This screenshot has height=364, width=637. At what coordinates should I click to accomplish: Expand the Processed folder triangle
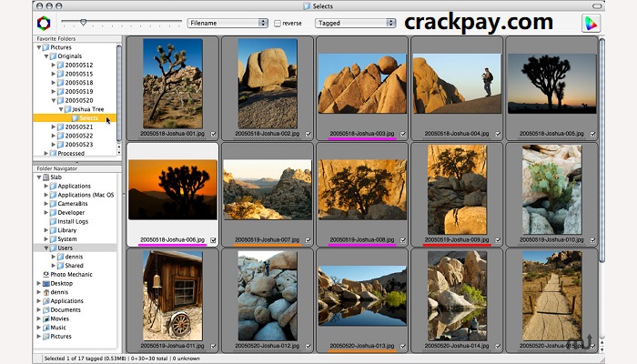click(45, 153)
